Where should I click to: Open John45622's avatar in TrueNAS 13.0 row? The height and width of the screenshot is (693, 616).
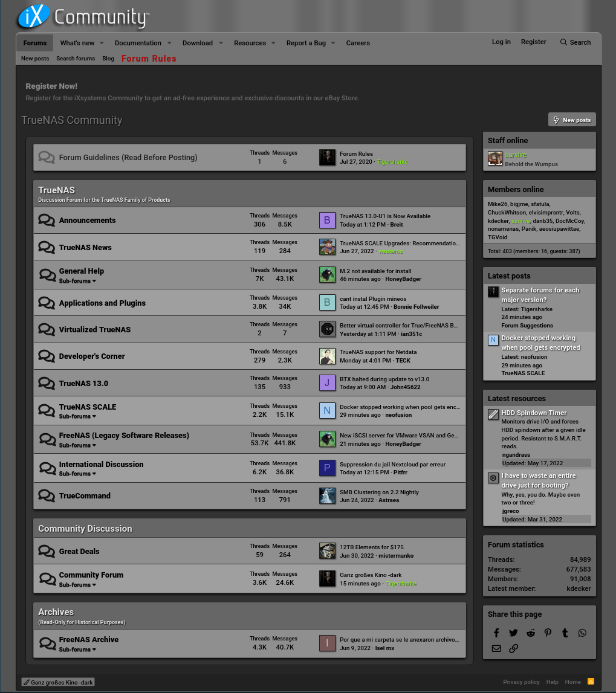[x=327, y=382]
